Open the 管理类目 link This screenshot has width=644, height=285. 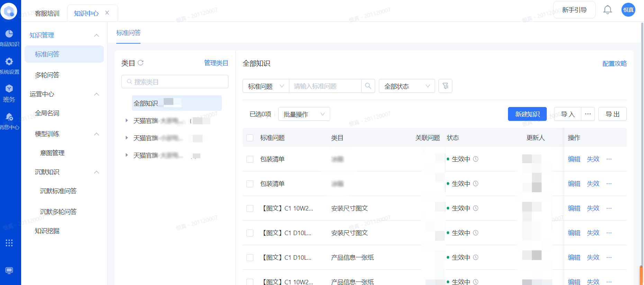click(x=216, y=63)
